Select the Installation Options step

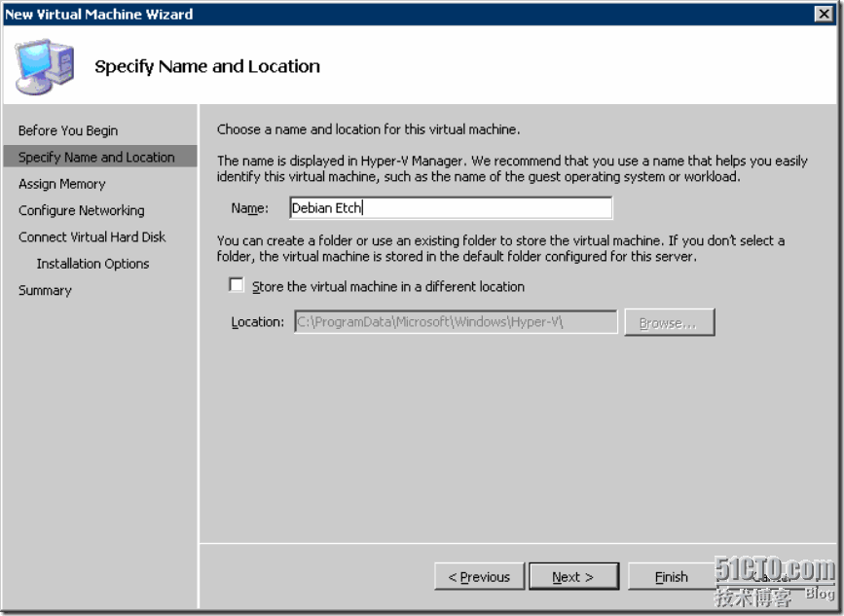(x=92, y=264)
